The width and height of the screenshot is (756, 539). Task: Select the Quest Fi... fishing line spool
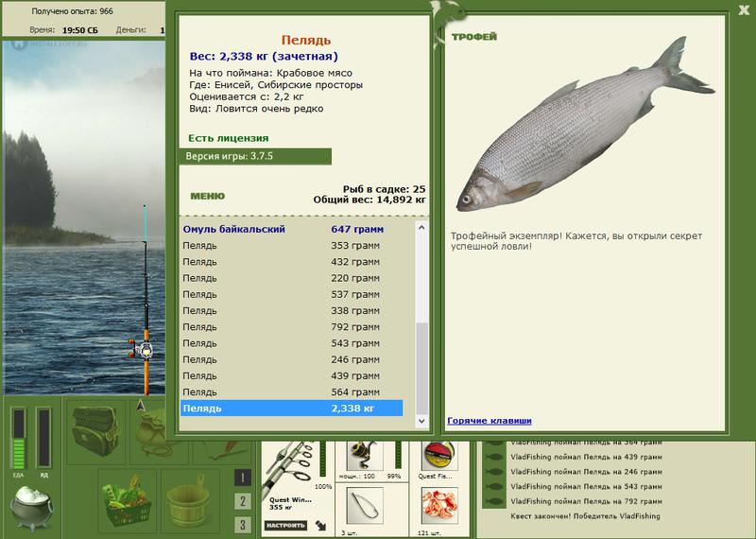pos(438,456)
